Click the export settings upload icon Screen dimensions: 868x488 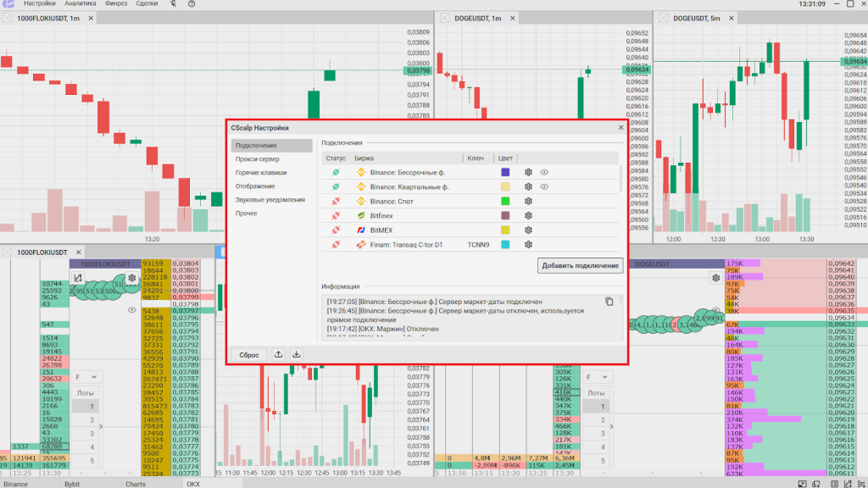click(280, 355)
